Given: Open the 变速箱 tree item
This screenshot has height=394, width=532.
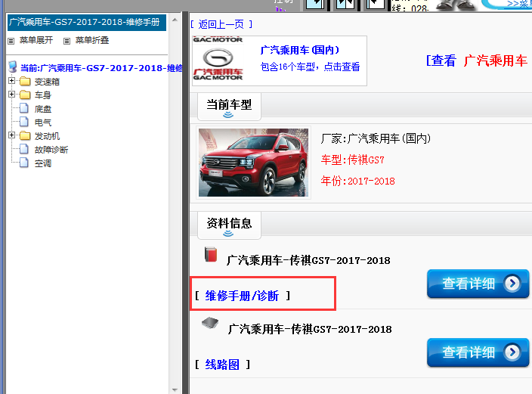Looking at the screenshot, I should pyautogui.click(x=47, y=82).
